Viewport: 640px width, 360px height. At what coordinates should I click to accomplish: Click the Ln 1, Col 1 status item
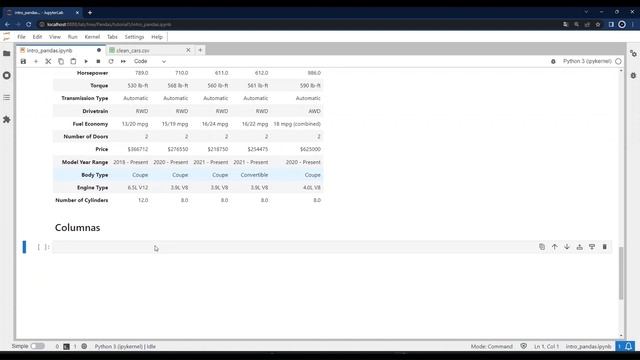[x=546, y=347]
